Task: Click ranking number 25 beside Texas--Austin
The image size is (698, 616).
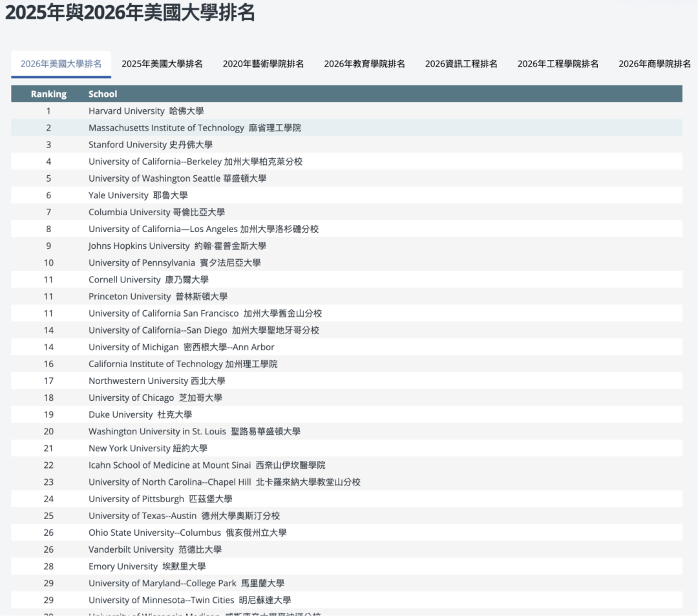Action: click(48, 516)
